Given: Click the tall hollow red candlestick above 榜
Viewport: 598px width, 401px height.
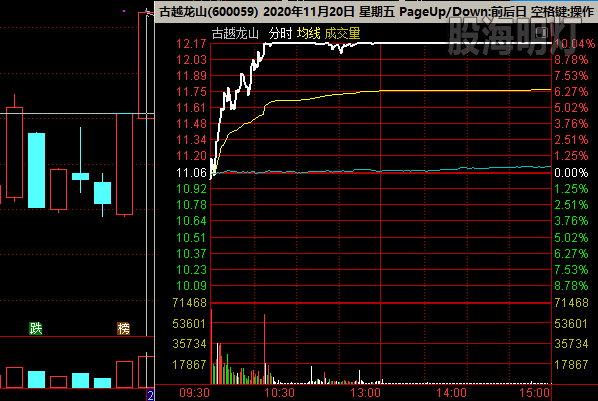Looking at the screenshot, I should point(124,164).
